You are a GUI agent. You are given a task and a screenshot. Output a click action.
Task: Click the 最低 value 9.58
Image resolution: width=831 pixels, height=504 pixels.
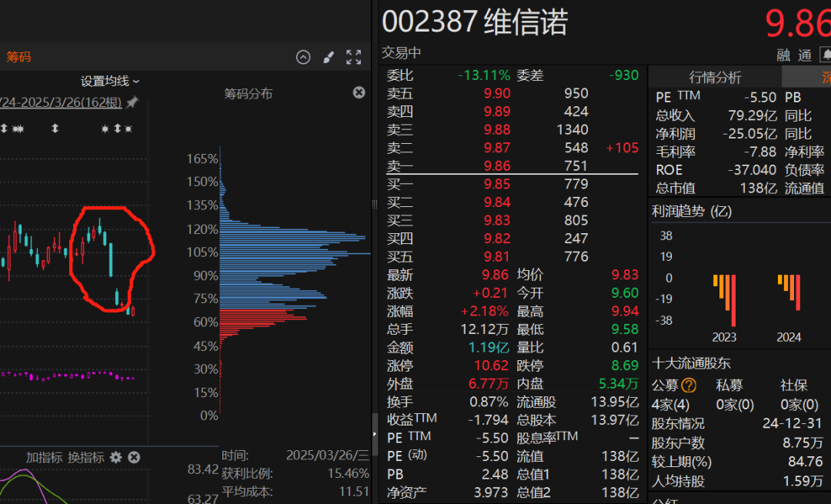[625, 329]
